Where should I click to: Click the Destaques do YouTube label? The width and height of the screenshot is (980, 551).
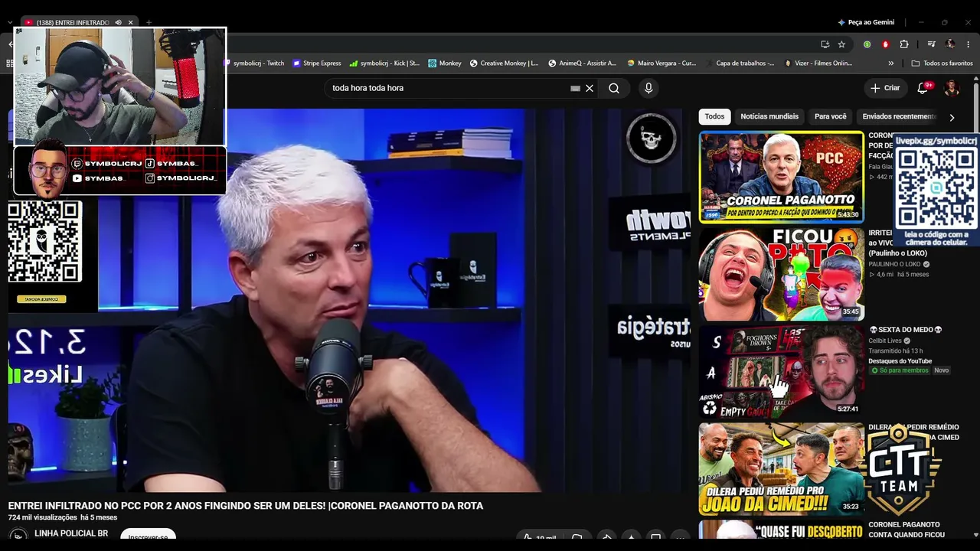900,361
